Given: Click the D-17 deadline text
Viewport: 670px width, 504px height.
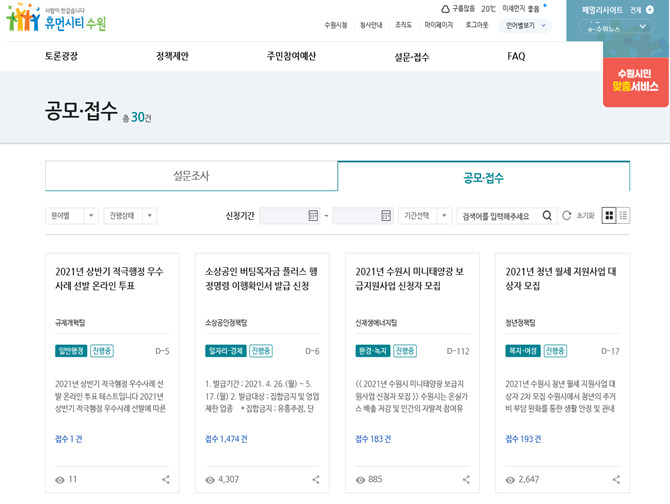Looking at the screenshot, I should point(610,352).
